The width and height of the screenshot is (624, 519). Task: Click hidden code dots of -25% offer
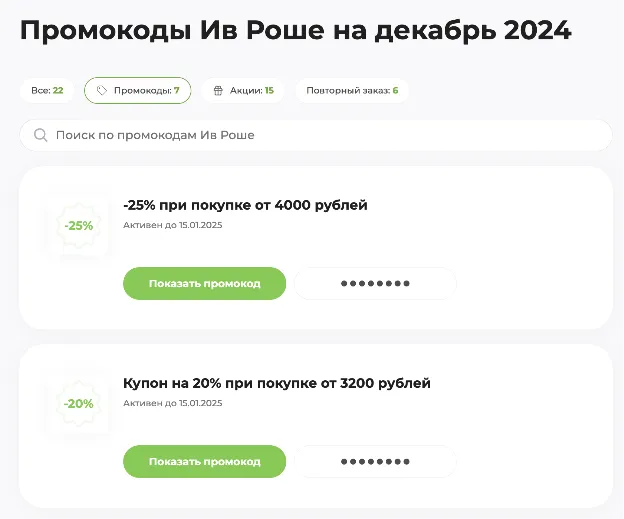coord(375,283)
